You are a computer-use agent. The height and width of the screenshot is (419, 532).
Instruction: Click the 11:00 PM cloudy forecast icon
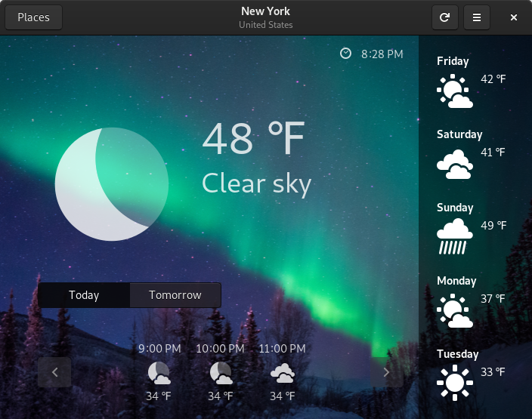click(282, 372)
